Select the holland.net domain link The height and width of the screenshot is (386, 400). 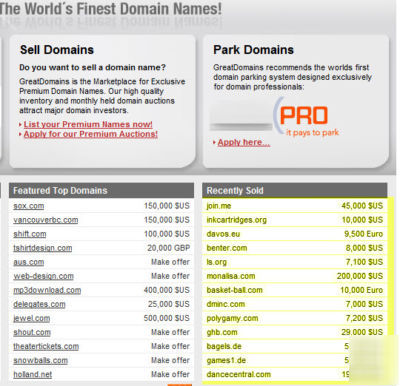(x=33, y=374)
